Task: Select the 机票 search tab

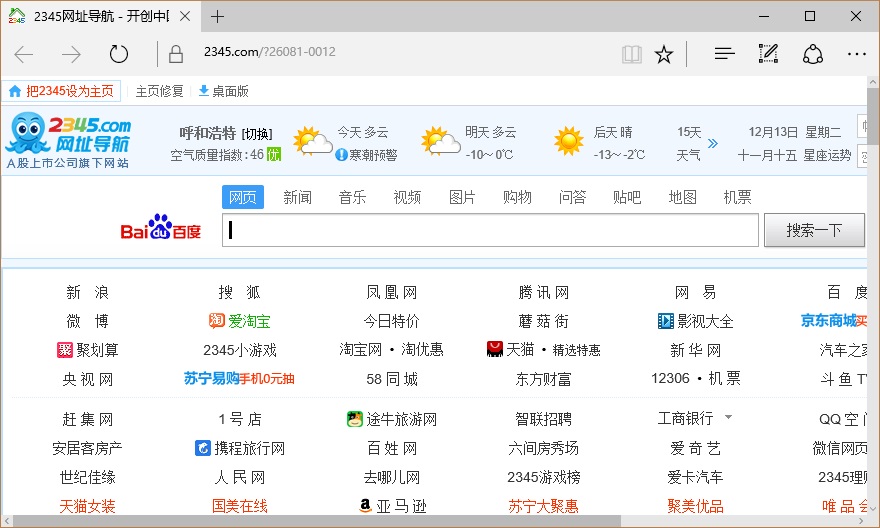Action: coord(737,197)
